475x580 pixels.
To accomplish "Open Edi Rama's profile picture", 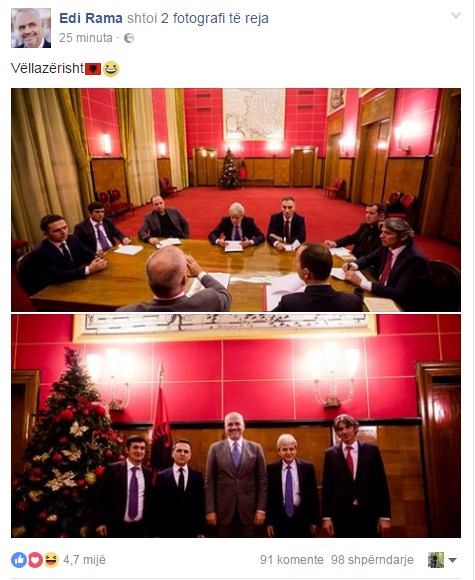I will [x=31, y=28].
